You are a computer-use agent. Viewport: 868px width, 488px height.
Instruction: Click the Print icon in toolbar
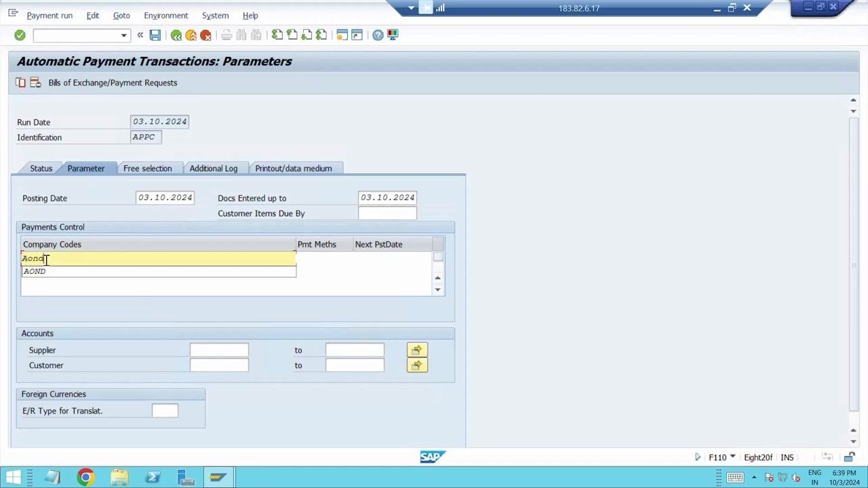[x=226, y=35]
